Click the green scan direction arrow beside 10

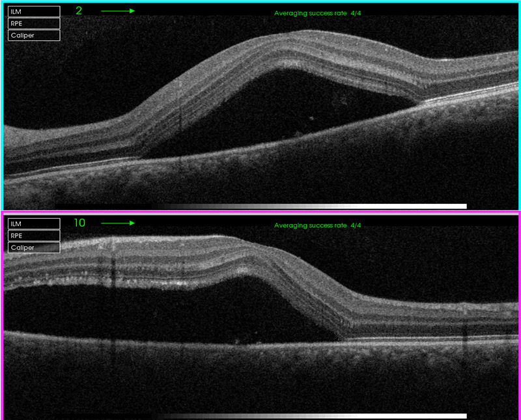click(118, 223)
